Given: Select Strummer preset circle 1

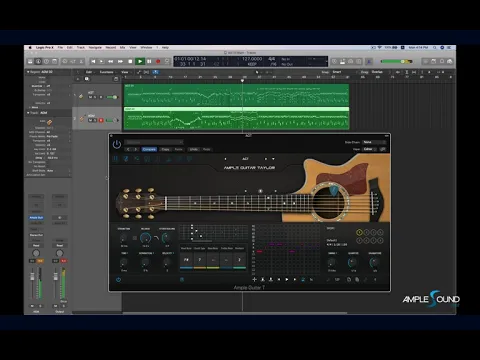Looking at the screenshot, I should coord(359,232).
